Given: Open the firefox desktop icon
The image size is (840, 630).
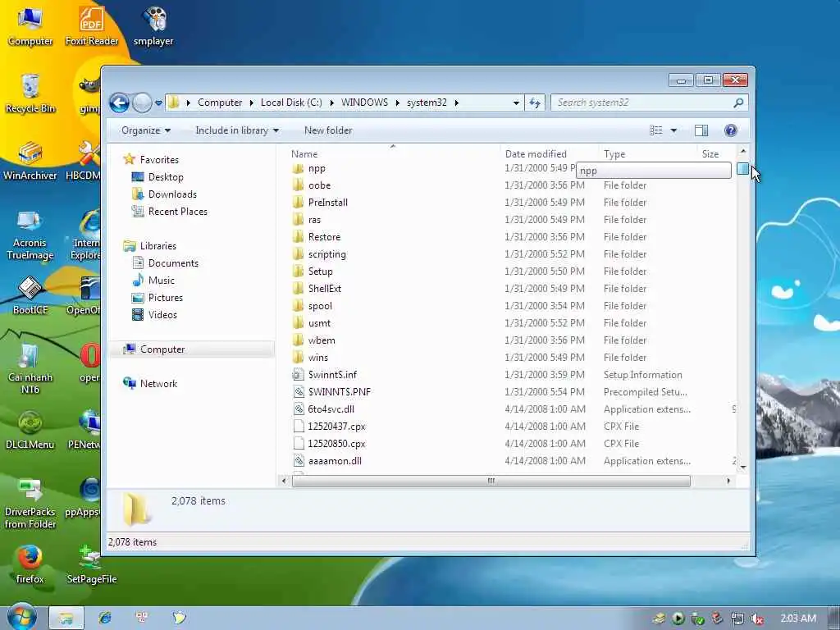Looking at the screenshot, I should pos(30,564).
